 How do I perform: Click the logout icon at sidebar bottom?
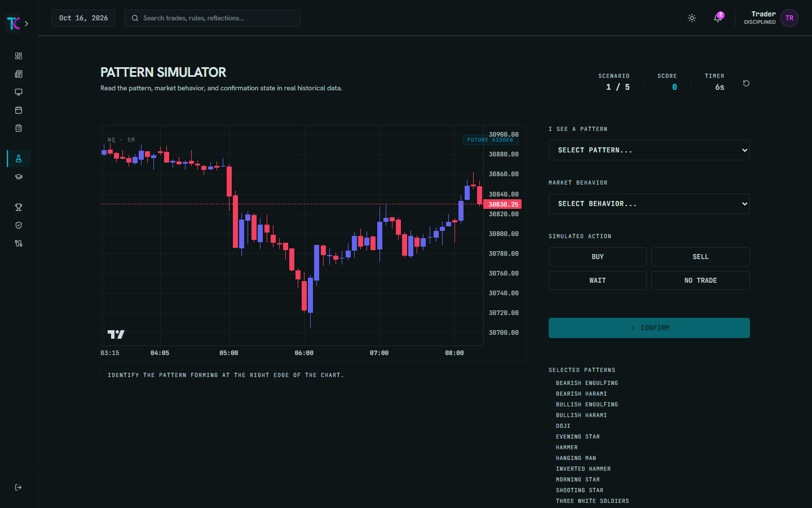19,487
